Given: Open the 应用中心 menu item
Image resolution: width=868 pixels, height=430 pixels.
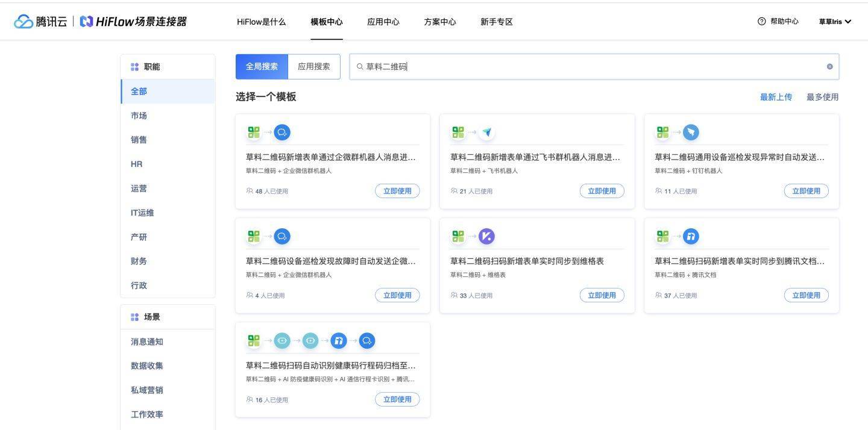Looking at the screenshot, I should 383,22.
